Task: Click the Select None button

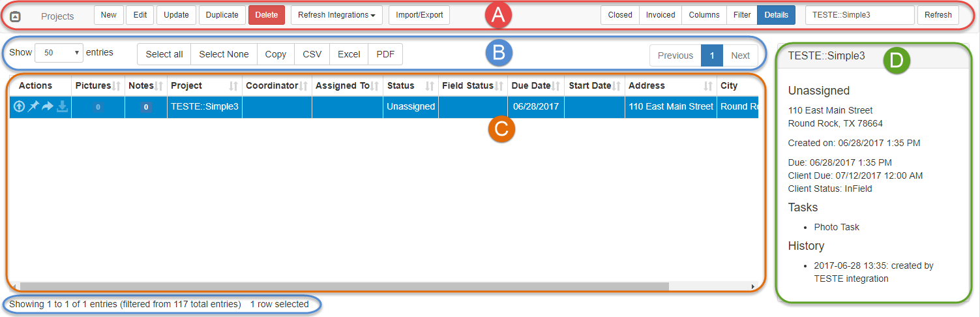Action: pos(224,54)
